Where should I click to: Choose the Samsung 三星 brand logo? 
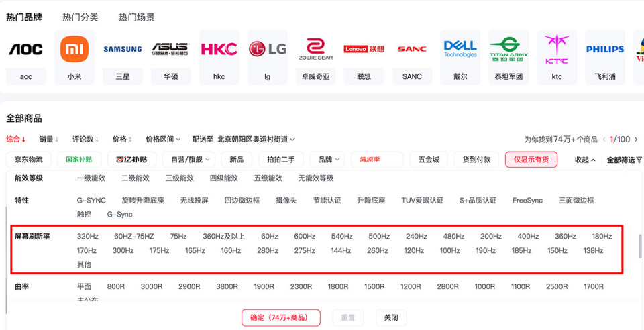[122, 49]
